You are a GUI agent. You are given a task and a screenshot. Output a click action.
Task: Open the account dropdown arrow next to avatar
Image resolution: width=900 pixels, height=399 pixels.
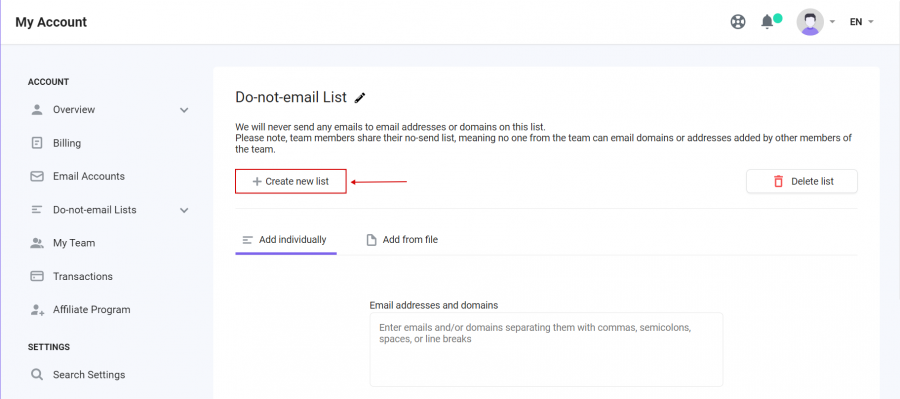point(832,22)
